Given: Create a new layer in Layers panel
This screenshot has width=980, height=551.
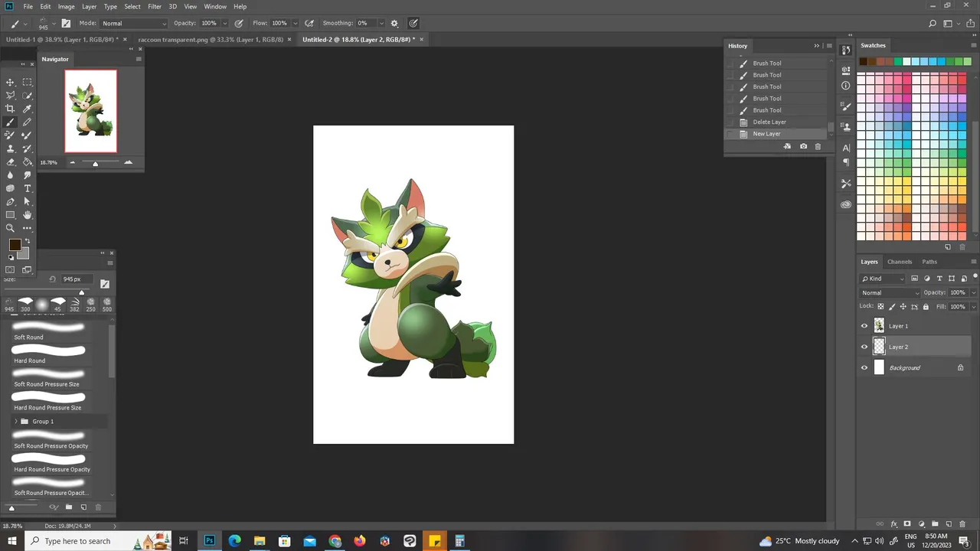Looking at the screenshot, I should coord(949,524).
